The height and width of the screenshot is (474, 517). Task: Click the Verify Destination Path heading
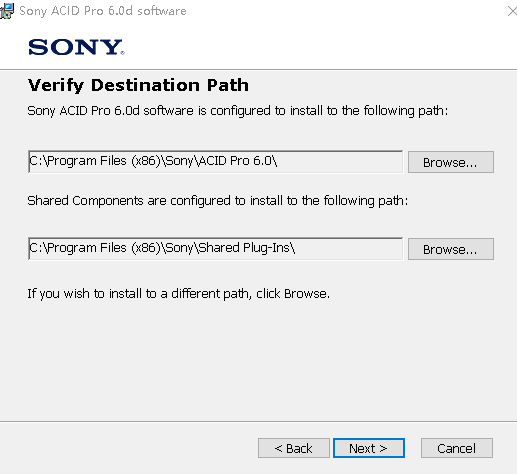pyautogui.click(x=138, y=85)
